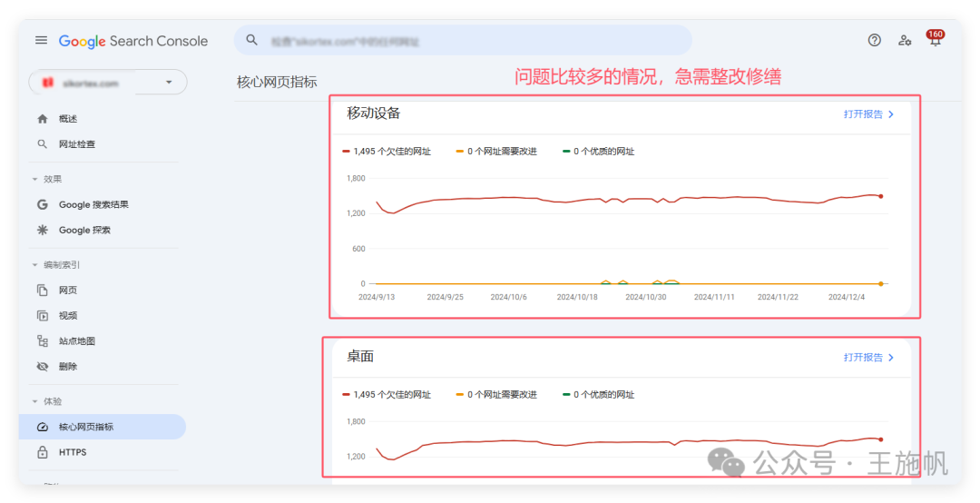
Task: Click the video icon beside 视频
Action: pos(43,316)
